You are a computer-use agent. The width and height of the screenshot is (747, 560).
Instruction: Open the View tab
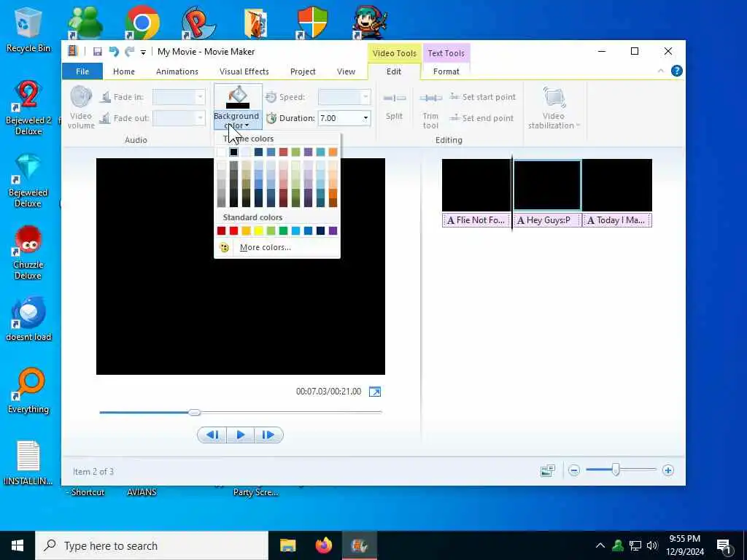pyautogui.click(x=346, y=71)
